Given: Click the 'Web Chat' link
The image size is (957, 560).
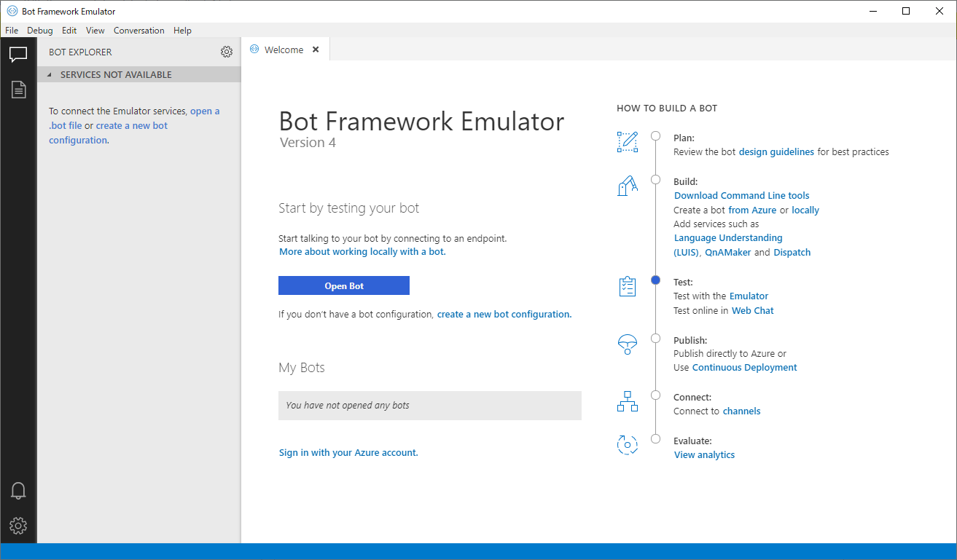Looking at the screenshot, I should pyautogui.click(x=753, y=311).
